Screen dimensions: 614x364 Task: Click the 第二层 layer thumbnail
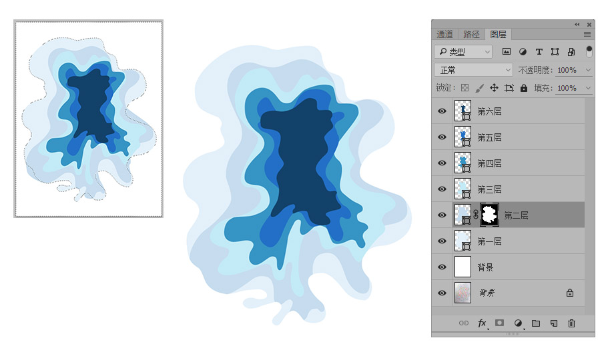[x=463, y=215]
